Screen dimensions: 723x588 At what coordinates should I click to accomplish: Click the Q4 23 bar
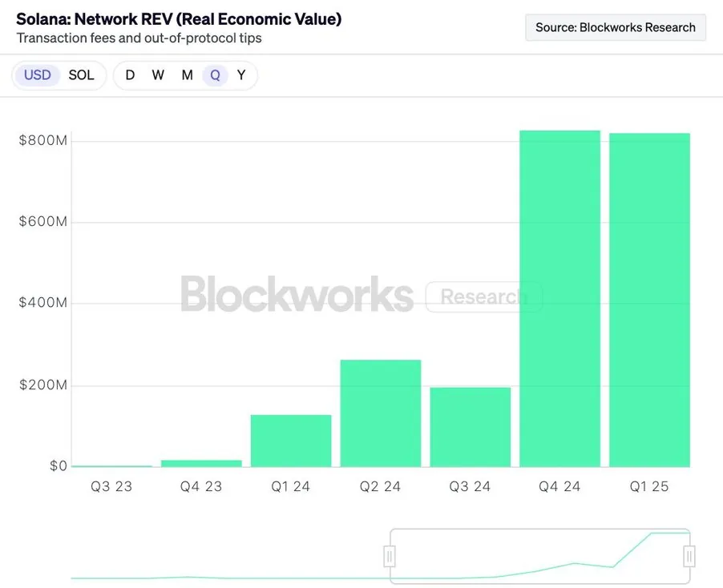(x=201, y=463)
